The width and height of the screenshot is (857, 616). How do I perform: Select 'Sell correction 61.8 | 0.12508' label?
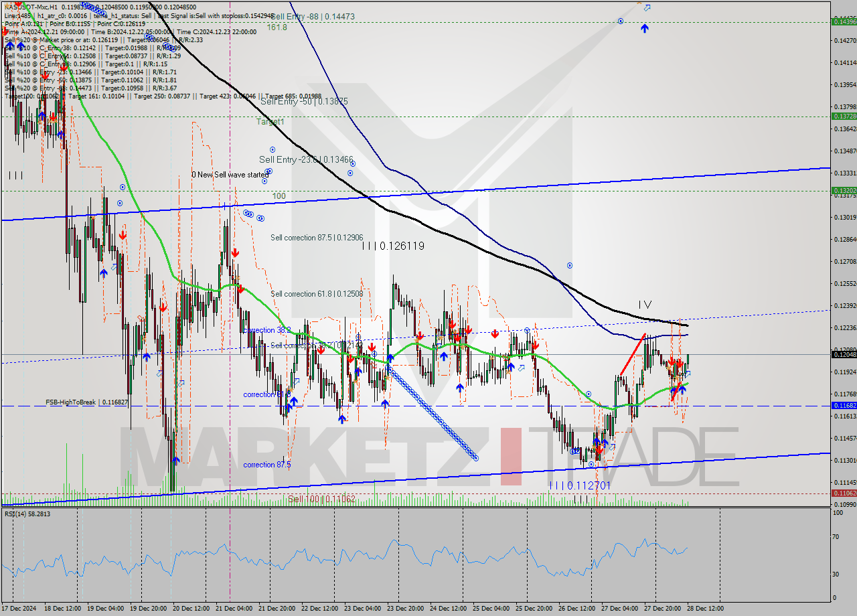(x=317, y=294)
